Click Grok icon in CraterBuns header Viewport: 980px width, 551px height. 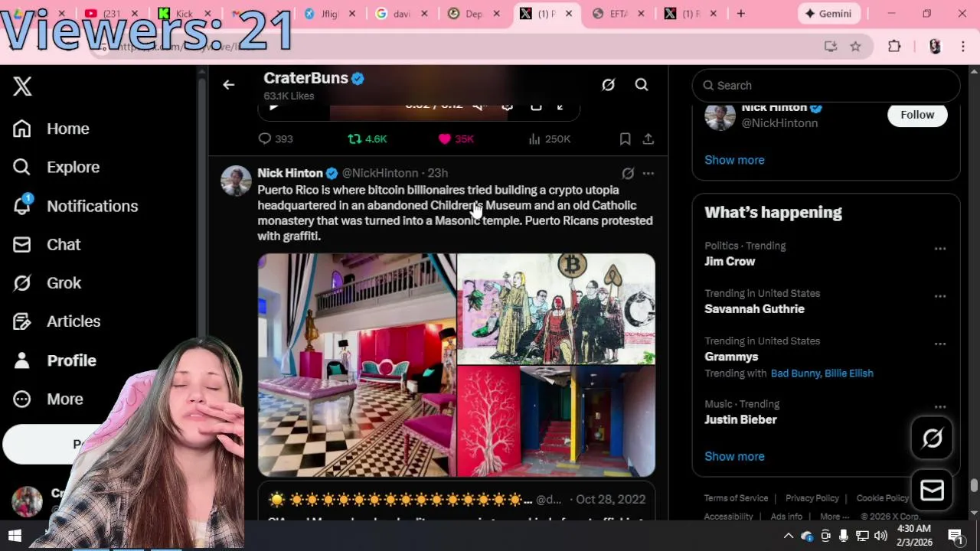point(608,85)
